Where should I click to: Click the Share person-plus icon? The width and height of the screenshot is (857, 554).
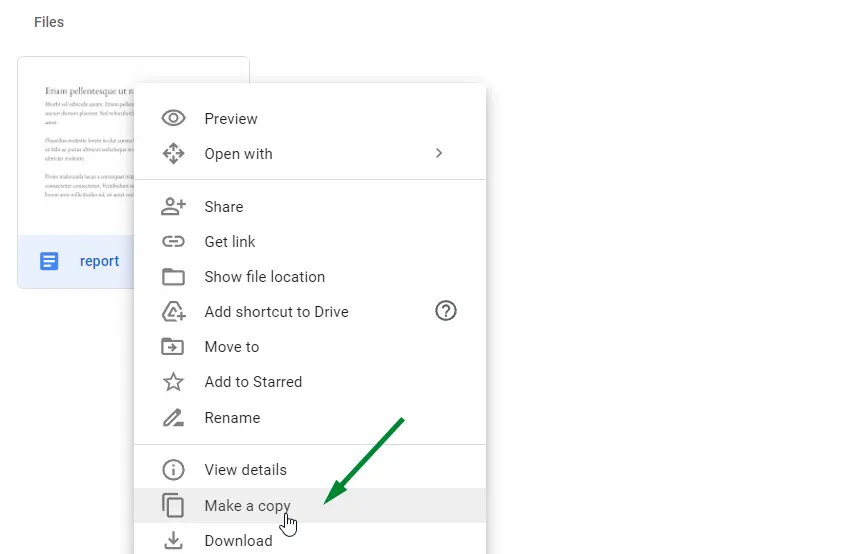(173, 207)
